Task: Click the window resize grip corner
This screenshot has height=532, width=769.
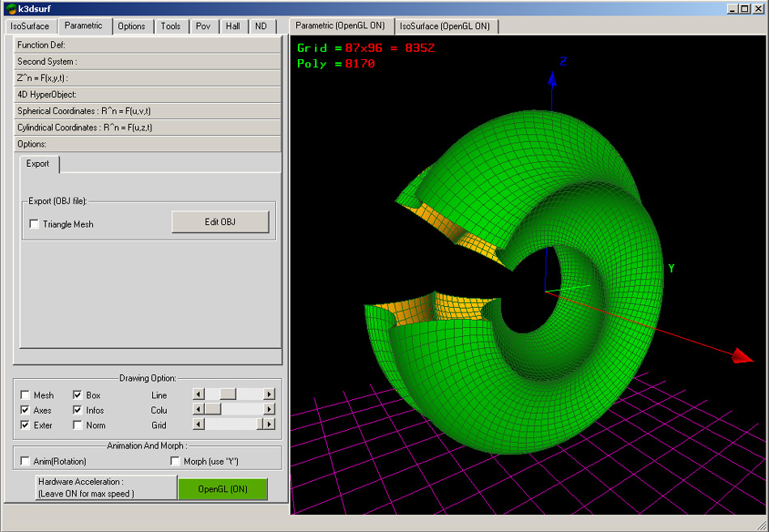Action: point(762,525)
